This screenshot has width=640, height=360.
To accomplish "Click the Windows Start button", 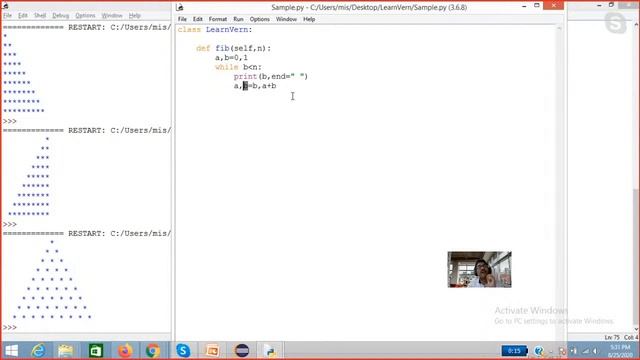I will click(11, 351).
